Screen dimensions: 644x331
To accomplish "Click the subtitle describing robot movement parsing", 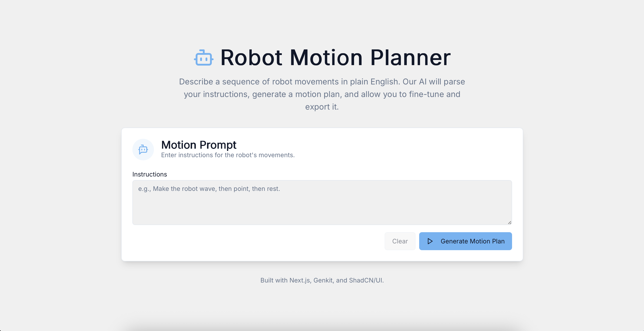I will coord(322,94).
